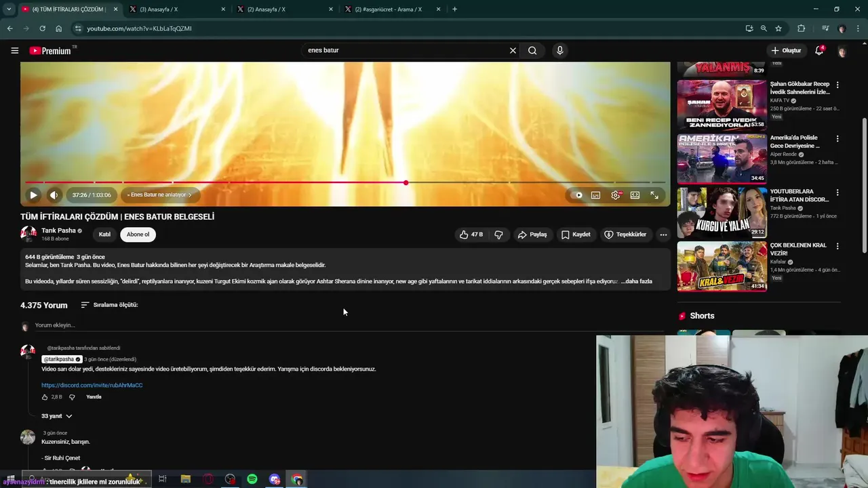868x488 pixels.
Task: Open Discord from the taskbar
Action: (x=275, y=479)
